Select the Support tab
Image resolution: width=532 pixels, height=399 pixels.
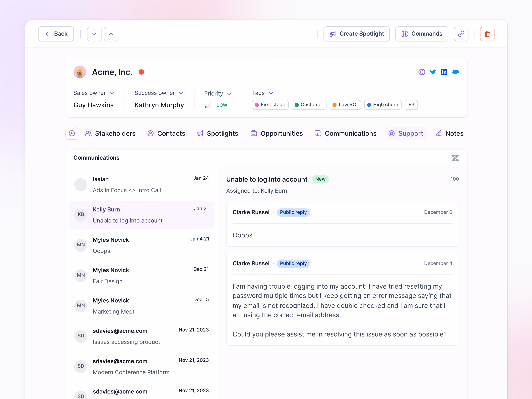405,133
